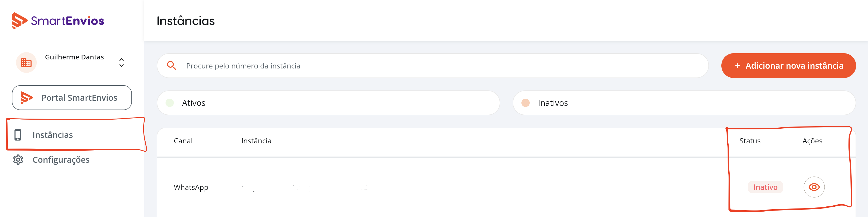
Task: Toggle the Ativos filter
Action: click(x=328, y=103)
